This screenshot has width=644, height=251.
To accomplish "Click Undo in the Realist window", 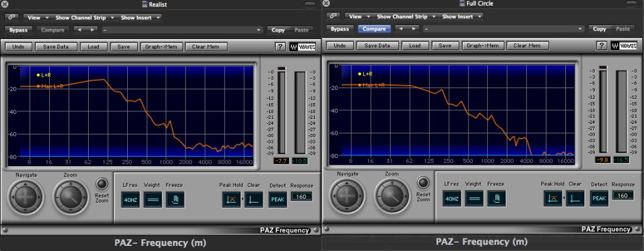I will (x=18, y=47).
